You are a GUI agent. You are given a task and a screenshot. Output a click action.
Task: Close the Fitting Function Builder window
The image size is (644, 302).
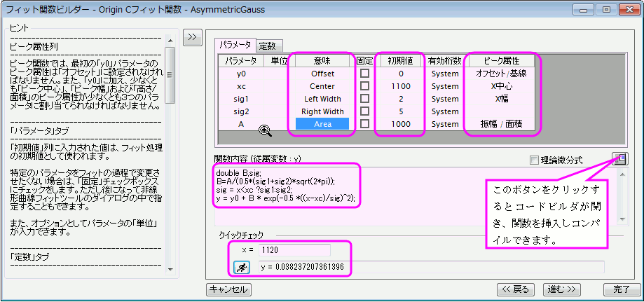tap(629, 9)
